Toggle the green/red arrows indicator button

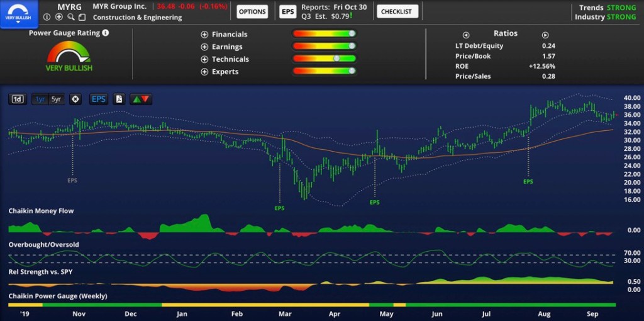[140, 99]
